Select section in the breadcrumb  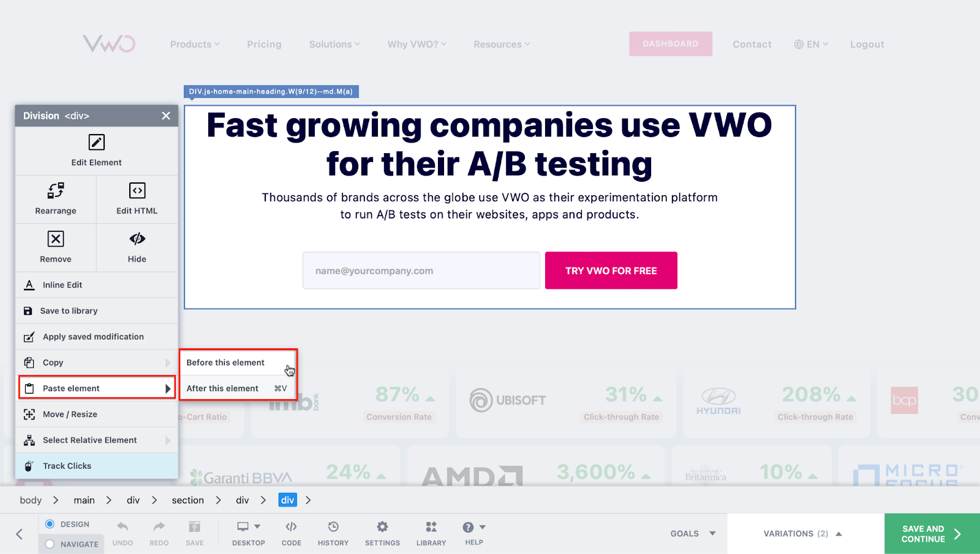point(187,500)
